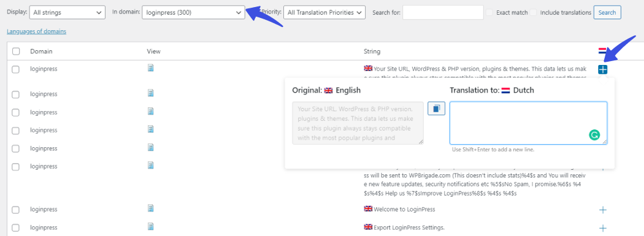644x236 pixels.
Task: Tick the checkbox for 'Export LoginPress Settings.' row
Action: pyautogui.click(x=16, y=228)
